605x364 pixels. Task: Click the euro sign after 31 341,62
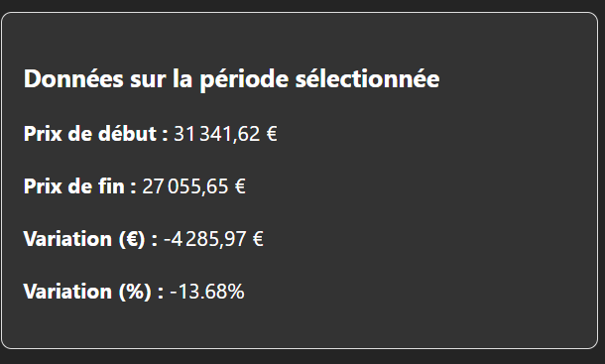(x=272, y=134)
